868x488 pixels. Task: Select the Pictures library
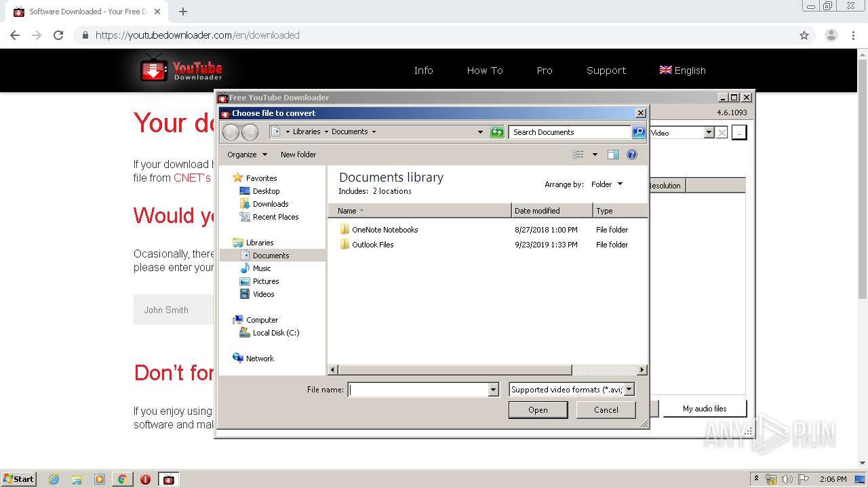(x=266, y=281)
